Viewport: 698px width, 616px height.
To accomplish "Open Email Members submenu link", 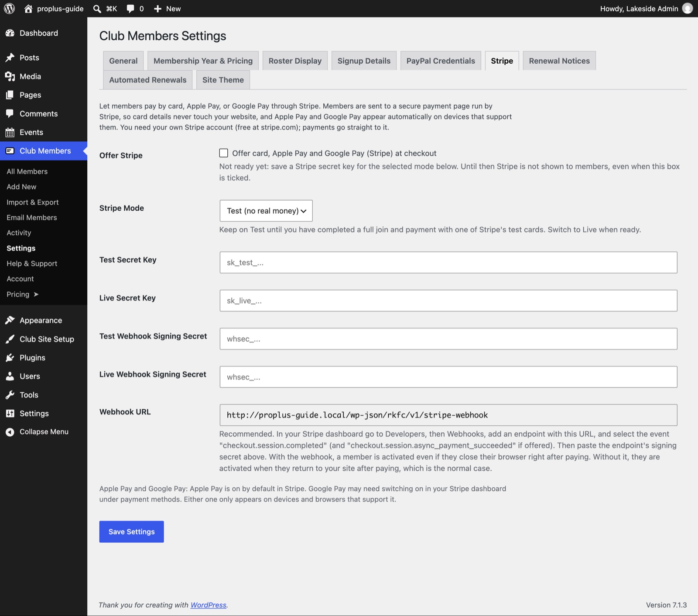I will point(32,218).
